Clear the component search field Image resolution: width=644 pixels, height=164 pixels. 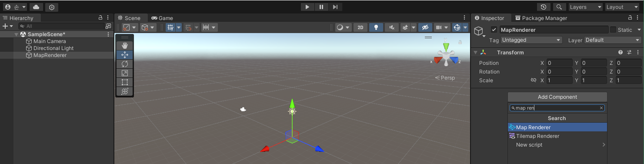pyautogui.click(x=601, y=108)
